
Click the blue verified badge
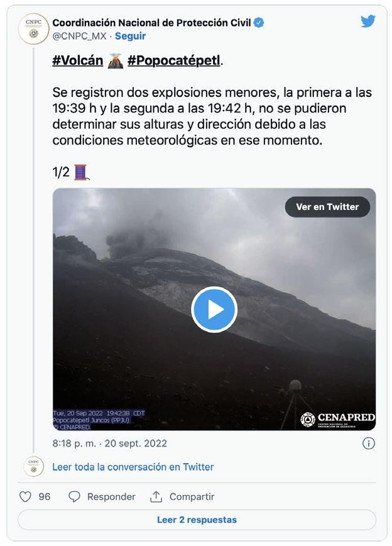click(x=259, y=23)
